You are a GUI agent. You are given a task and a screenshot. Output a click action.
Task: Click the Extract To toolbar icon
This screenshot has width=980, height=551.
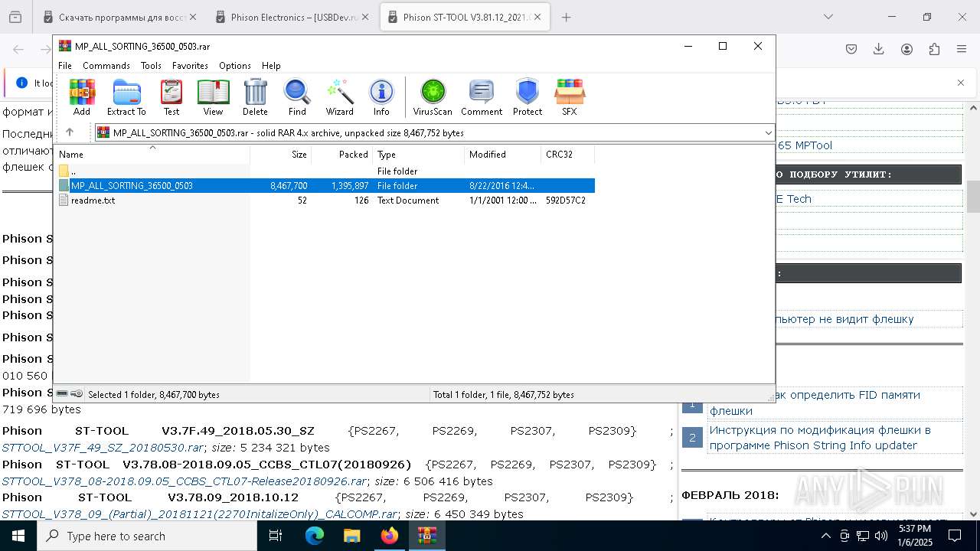click(x=126, y=97)
